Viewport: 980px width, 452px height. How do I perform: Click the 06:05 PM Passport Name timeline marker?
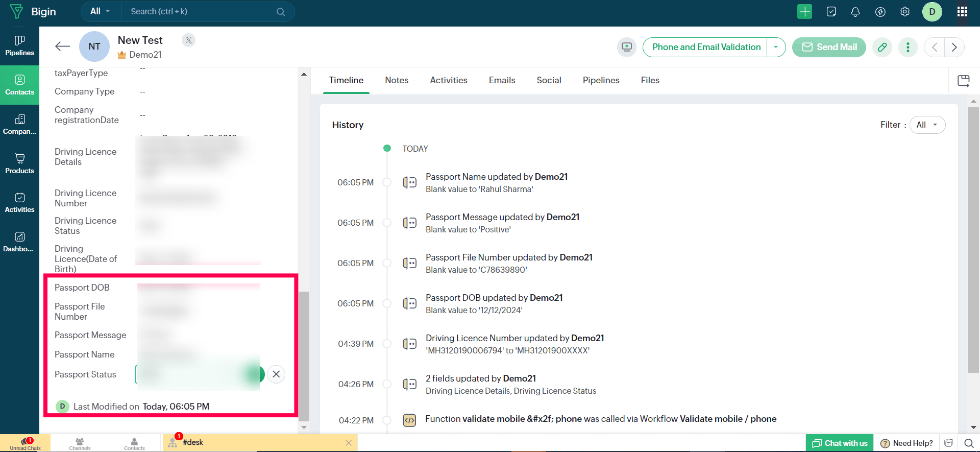[387, 182]
